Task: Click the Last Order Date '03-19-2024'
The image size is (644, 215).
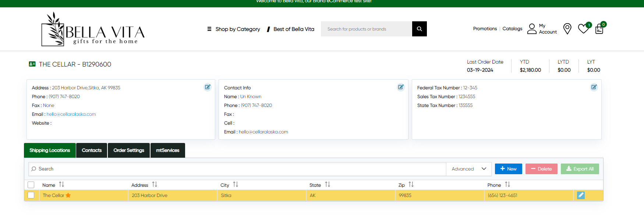Action: click(480, 70)
